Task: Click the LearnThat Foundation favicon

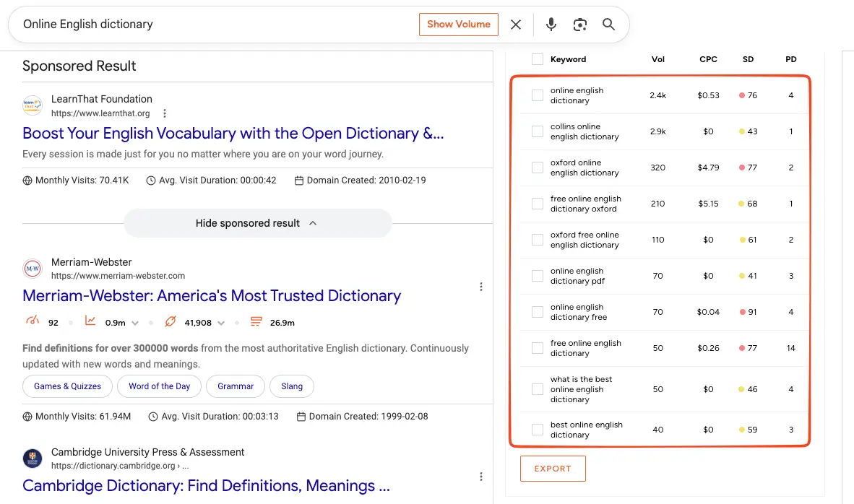Action: [x=32, y=105]
